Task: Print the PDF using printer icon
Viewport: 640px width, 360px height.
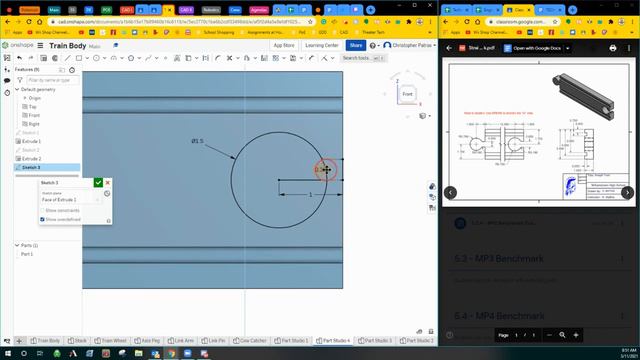Action: (x=613, y=48)
